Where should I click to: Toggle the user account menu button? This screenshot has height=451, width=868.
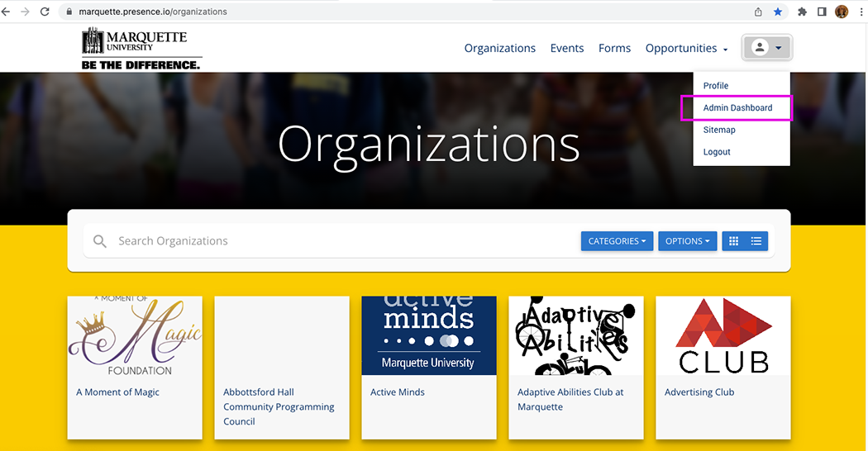[767, 48]
